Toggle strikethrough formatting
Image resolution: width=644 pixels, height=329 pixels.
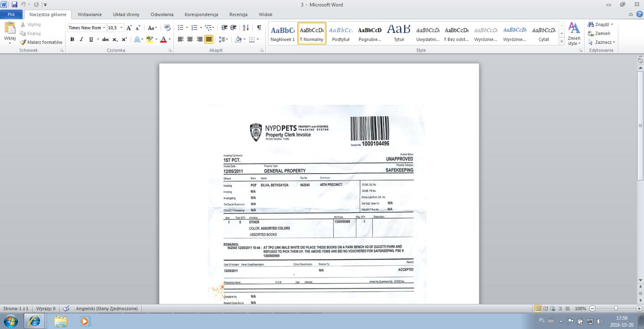105,39
